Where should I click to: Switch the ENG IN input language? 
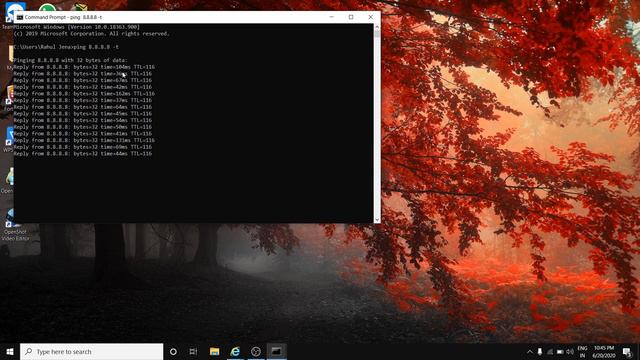[582, 351]
